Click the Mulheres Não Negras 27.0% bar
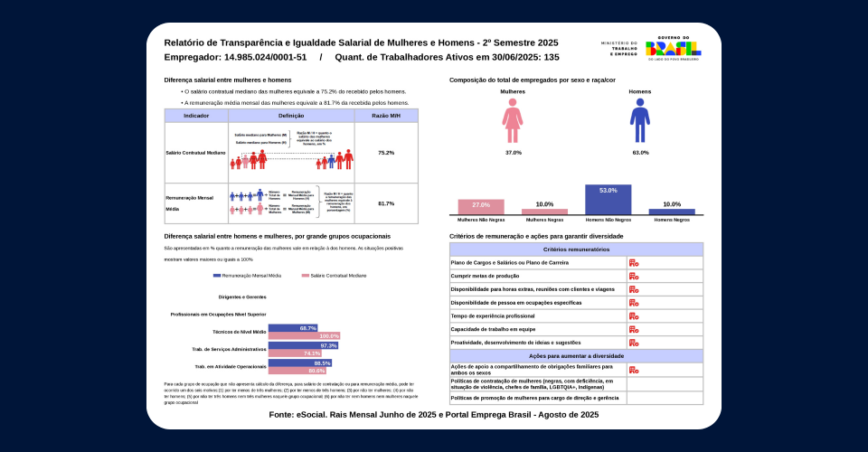 pos(481,206)
